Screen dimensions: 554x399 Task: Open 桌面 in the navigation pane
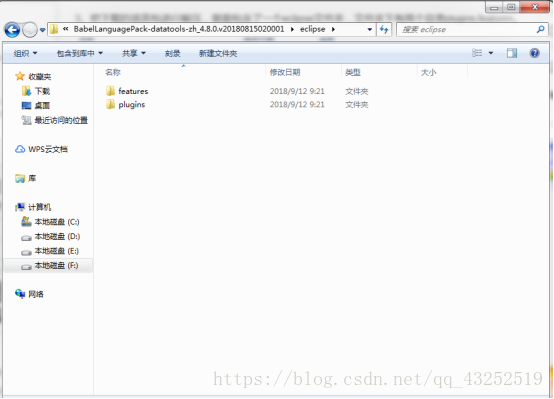coord(42,106)
